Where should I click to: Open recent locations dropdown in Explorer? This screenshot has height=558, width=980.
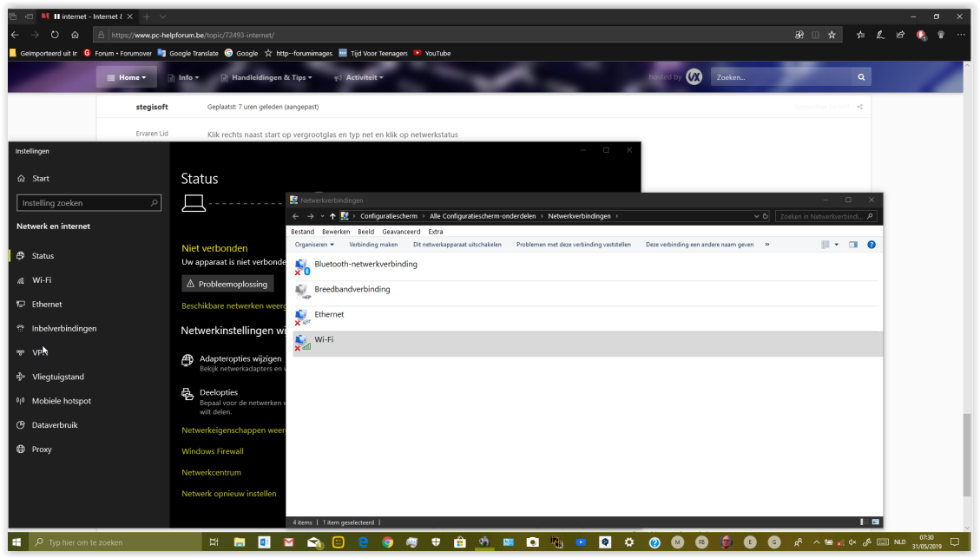322,216
